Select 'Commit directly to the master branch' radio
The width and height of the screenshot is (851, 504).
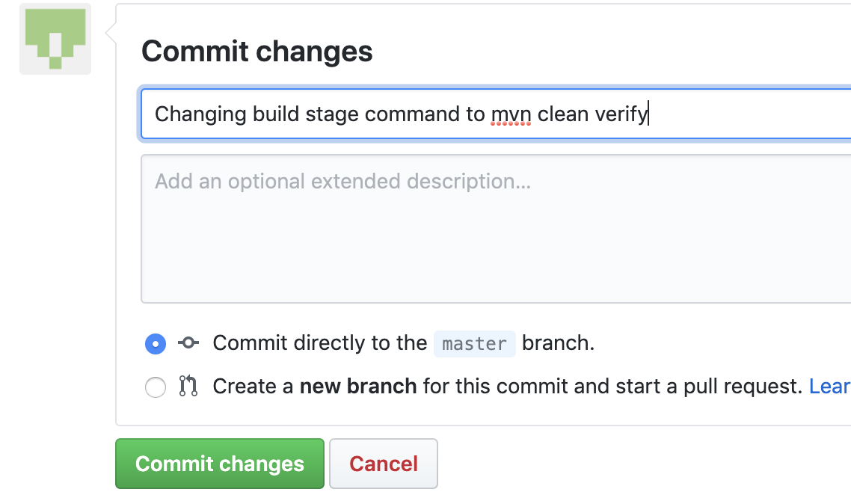point(155,344)
